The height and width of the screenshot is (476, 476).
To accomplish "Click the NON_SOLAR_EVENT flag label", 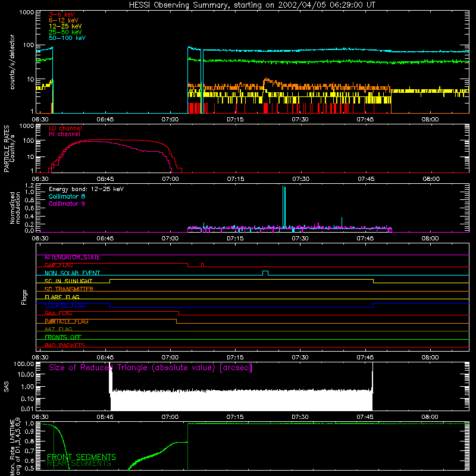I will point(72,273).
